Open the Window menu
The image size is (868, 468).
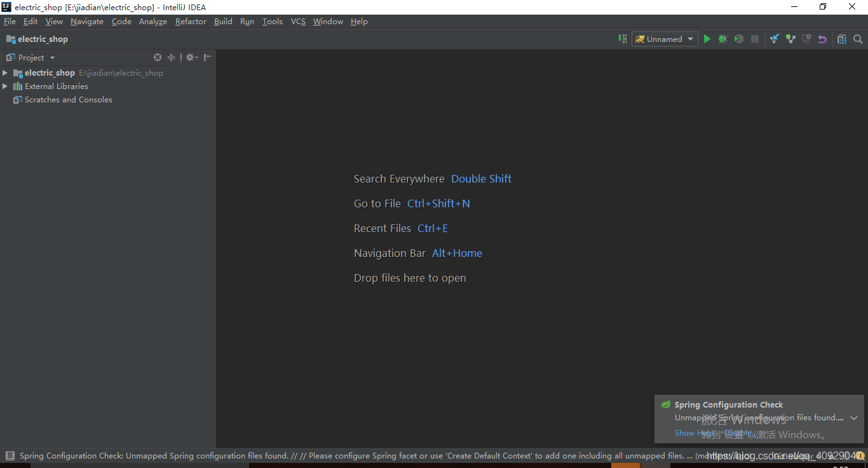point(328,21)
